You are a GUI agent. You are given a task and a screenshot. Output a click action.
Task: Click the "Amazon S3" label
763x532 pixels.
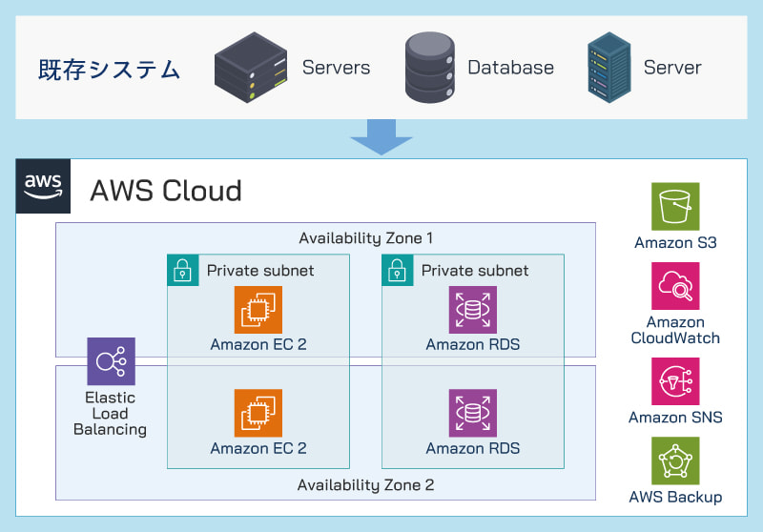click(x=675, y=242)
